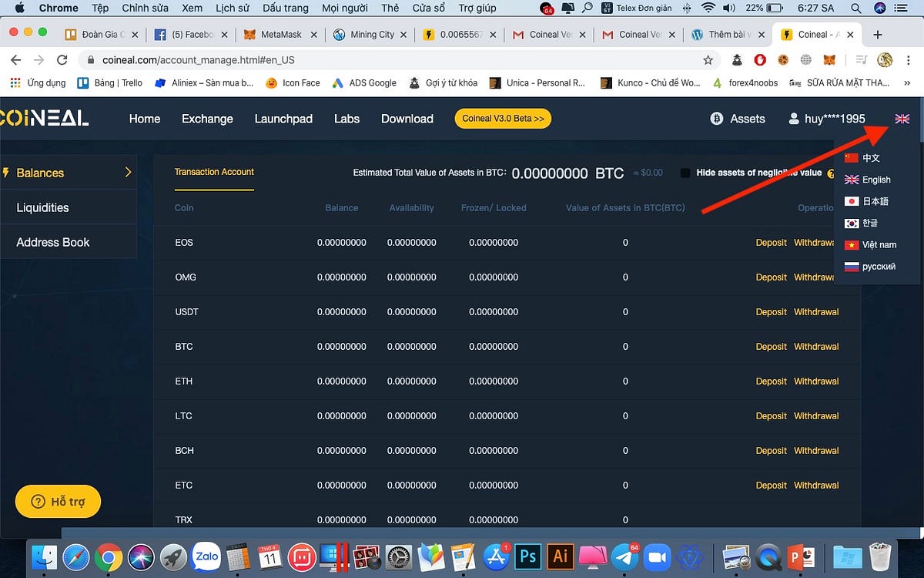The image size is (924, 578).
Task: Click the media control icon in the Chrome toolbar
Action: (861, 59)
